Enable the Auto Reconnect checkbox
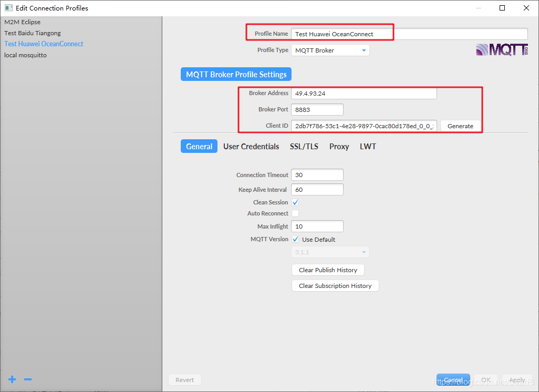This screenshot has width=539, height=392. [x=295, y=213]
